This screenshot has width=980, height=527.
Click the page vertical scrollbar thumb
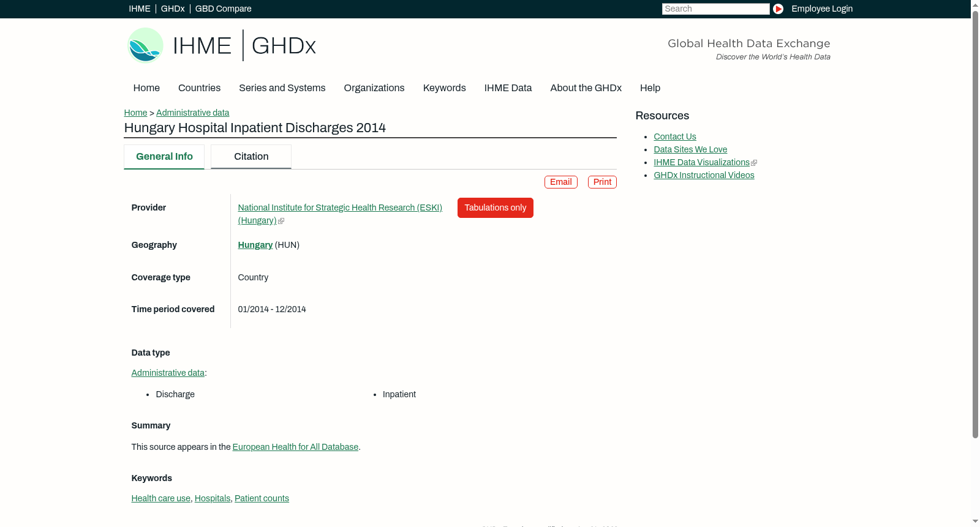[x=975, y=224]
